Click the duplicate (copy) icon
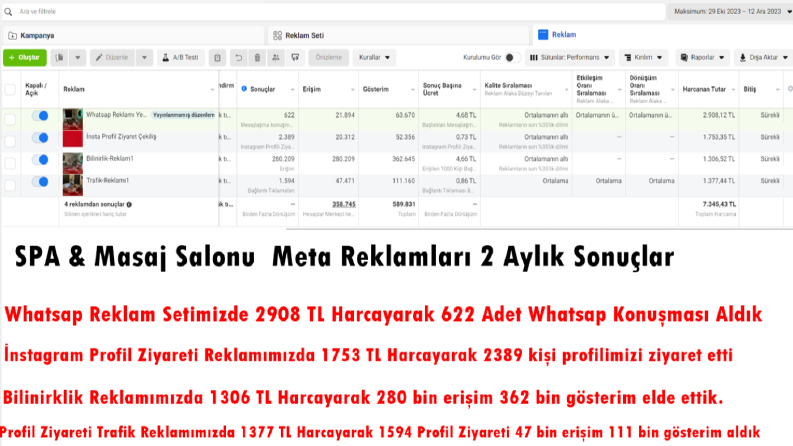 coord(59,58)
